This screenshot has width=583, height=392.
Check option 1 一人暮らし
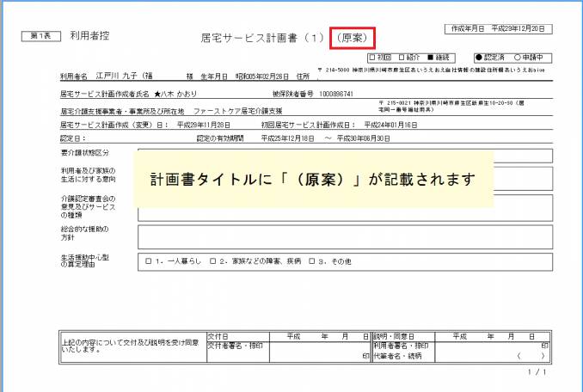pos(149,260)
